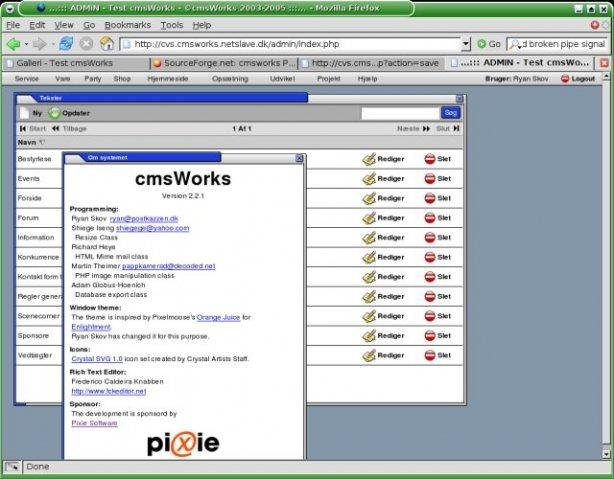Open the Back button history dropdown arrow
Screen dimensions: 614x479
coord(26,44)
